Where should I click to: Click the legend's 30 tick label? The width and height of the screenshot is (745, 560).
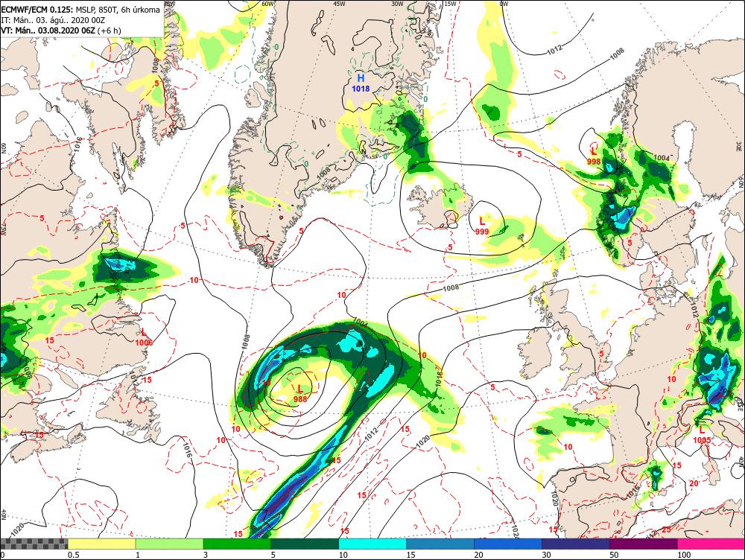546,555
